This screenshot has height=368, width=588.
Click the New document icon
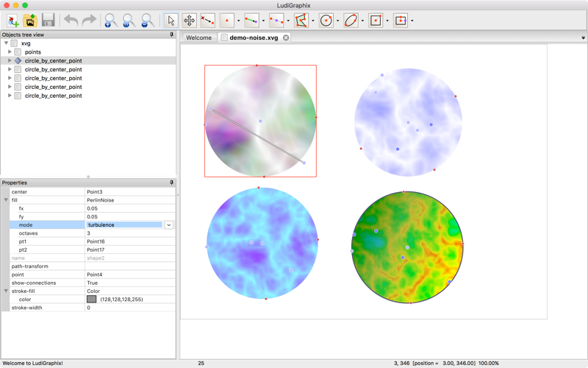[13, 21]
